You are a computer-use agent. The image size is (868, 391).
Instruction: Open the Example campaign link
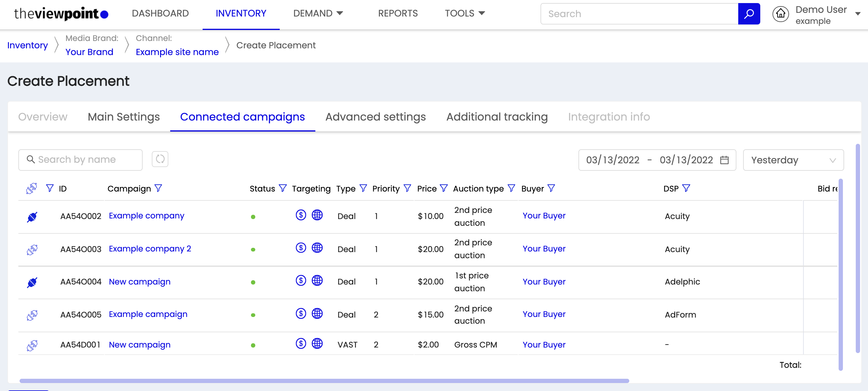tap(148, 314)
